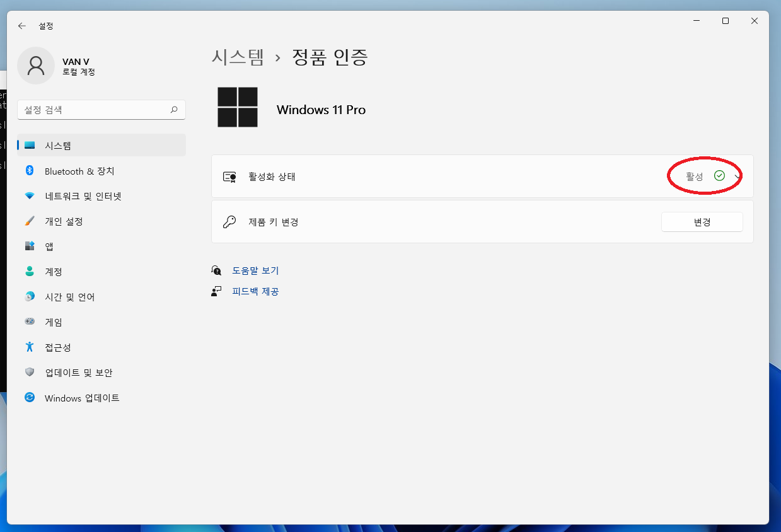Open 접근성 settings
Image resolution: width=781 pixels, height=532 pixels.
pyautogui.click(x=101, y=347)
